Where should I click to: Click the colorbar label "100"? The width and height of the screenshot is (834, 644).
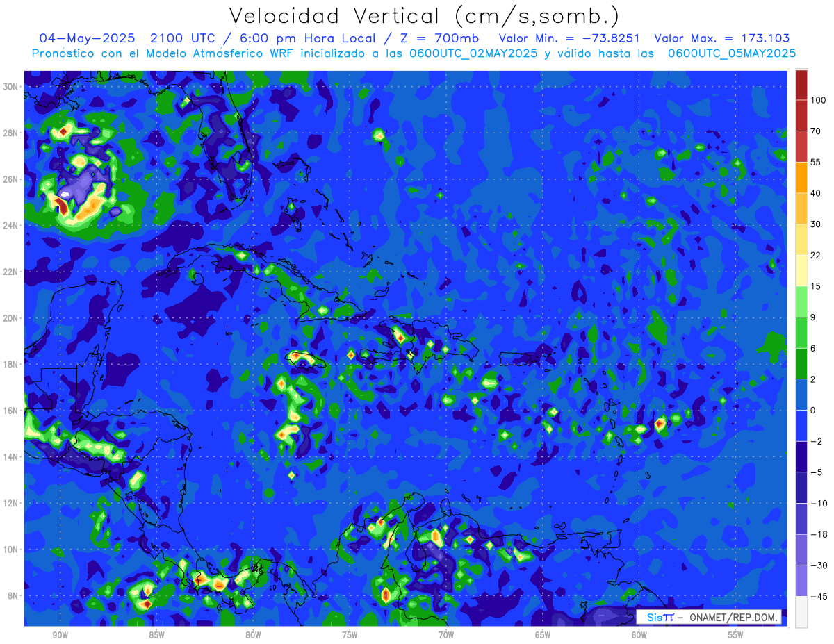(x=819, y=100)
